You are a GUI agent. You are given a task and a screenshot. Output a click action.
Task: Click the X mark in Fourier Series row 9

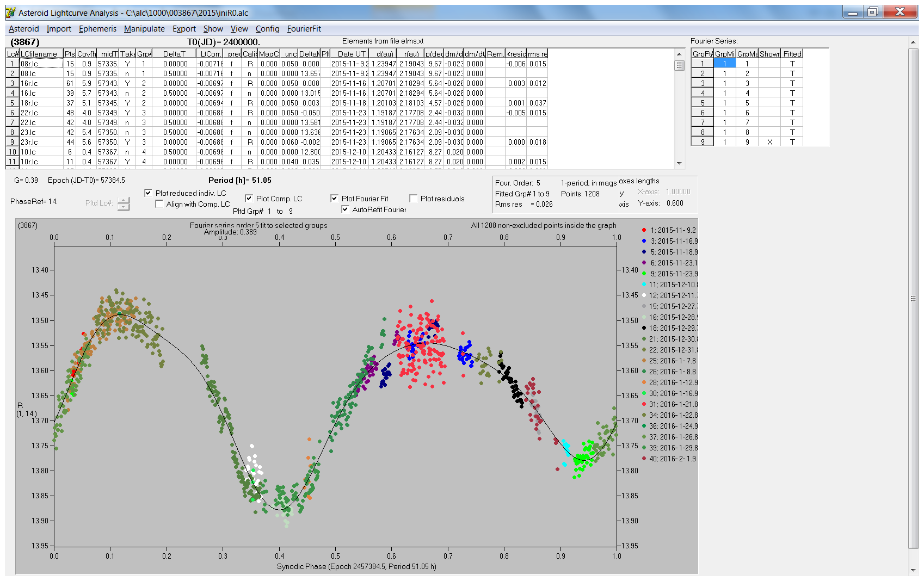point(769,142)
